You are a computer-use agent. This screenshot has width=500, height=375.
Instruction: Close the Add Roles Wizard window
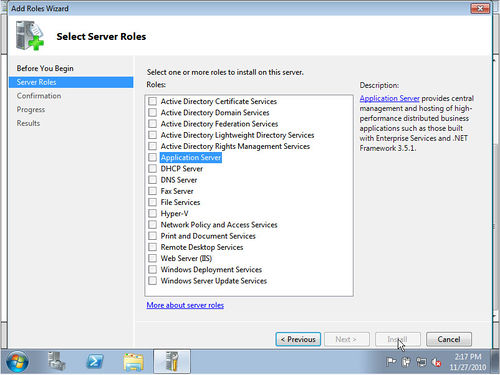pos(480,8)
